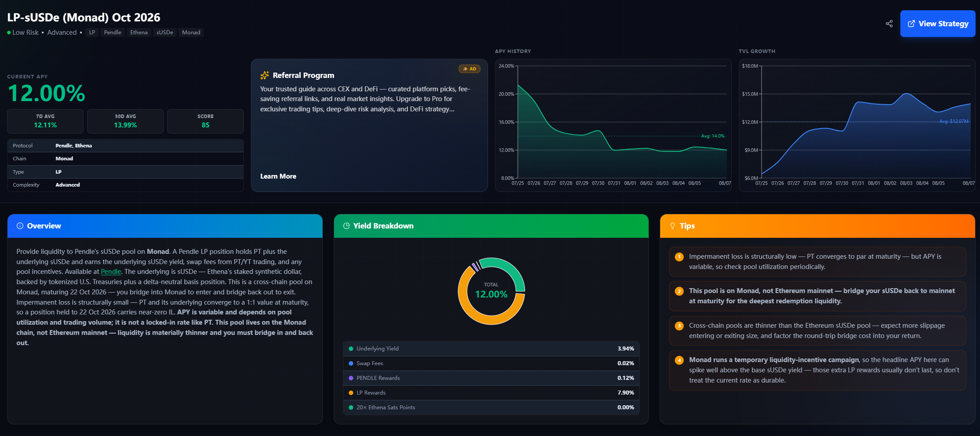980x436 pixels.
Task: Click the orange LP Rewards legend dot
Action: (x=351, y=393)
